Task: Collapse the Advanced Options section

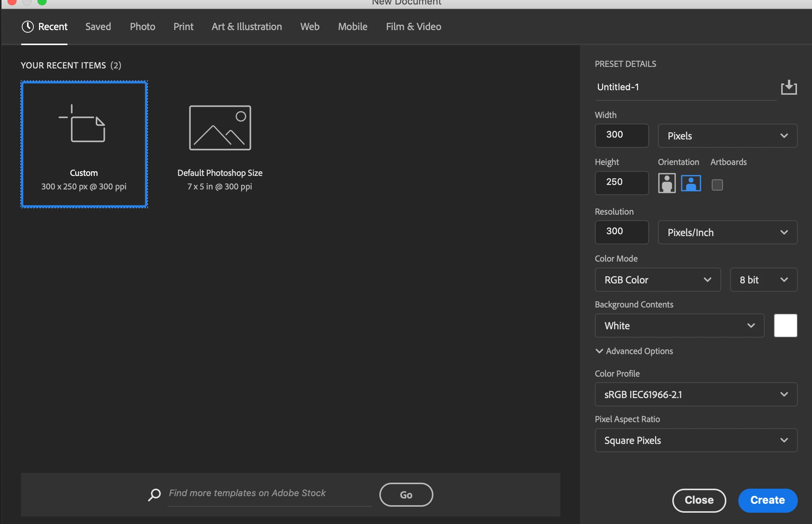Action: (599, 351)
